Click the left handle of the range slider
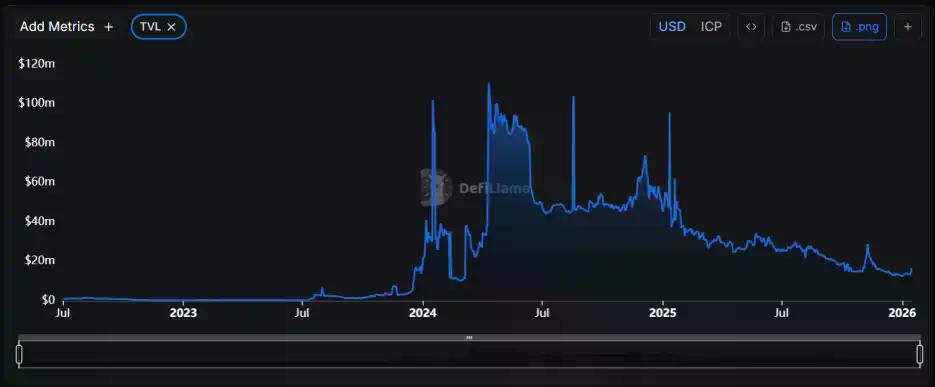Image resolution: width=935 pixels, height=387 pixels. click(19, 354)
